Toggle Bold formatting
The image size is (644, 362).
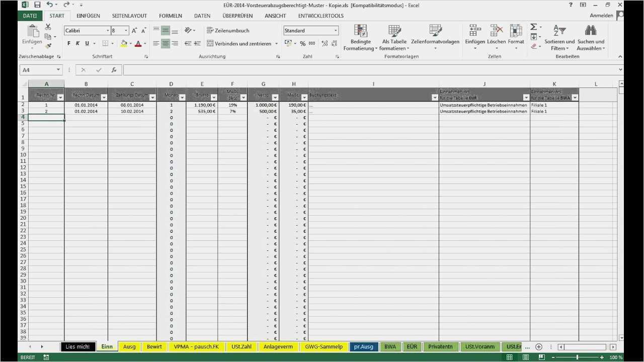(x=69, y=44)
